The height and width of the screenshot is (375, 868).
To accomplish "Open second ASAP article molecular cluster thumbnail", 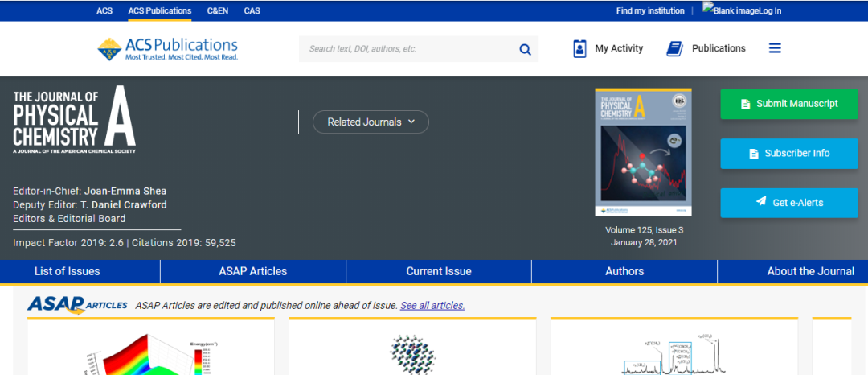I will [412, 353].
